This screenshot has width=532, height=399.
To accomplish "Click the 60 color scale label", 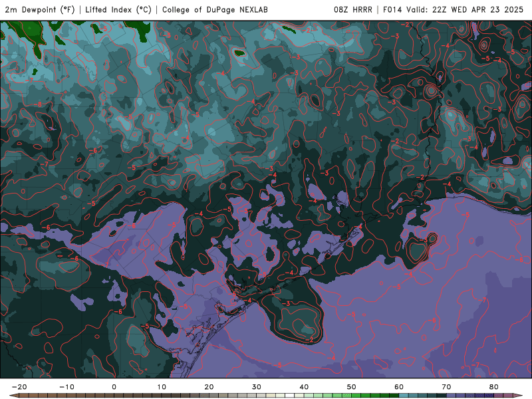I will click(x=399, y=387).
